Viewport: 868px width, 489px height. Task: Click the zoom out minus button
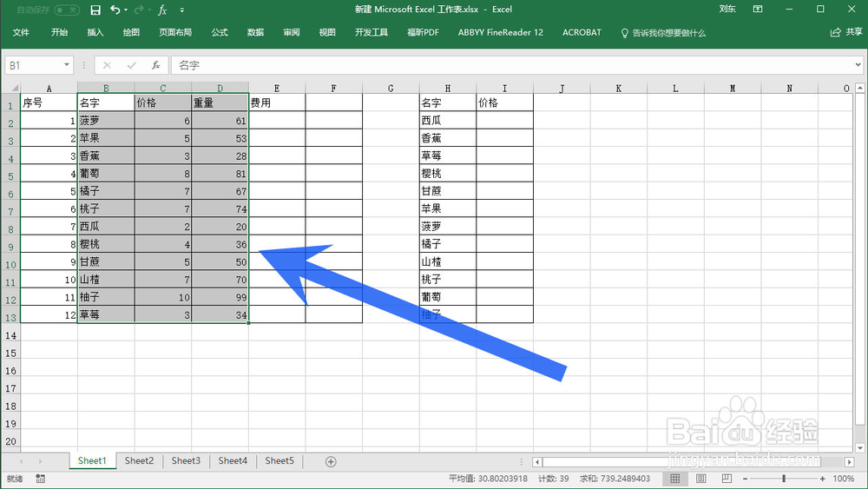tap(745, 479)
